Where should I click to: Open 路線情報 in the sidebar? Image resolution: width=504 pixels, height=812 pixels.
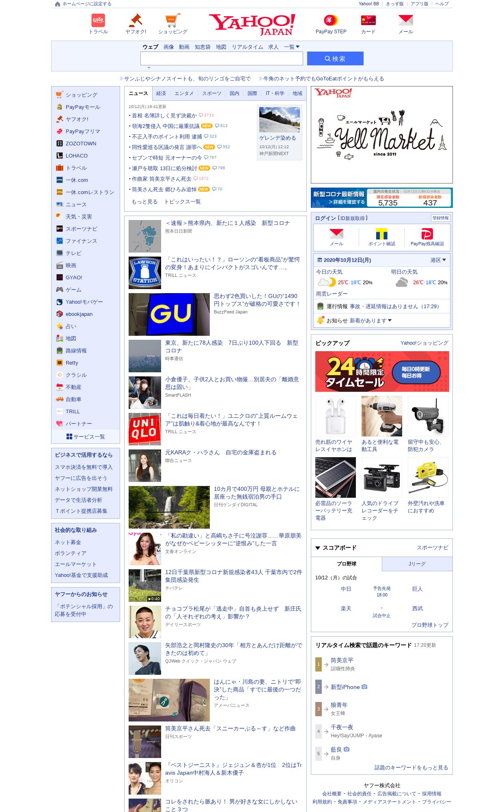(76, 351)
